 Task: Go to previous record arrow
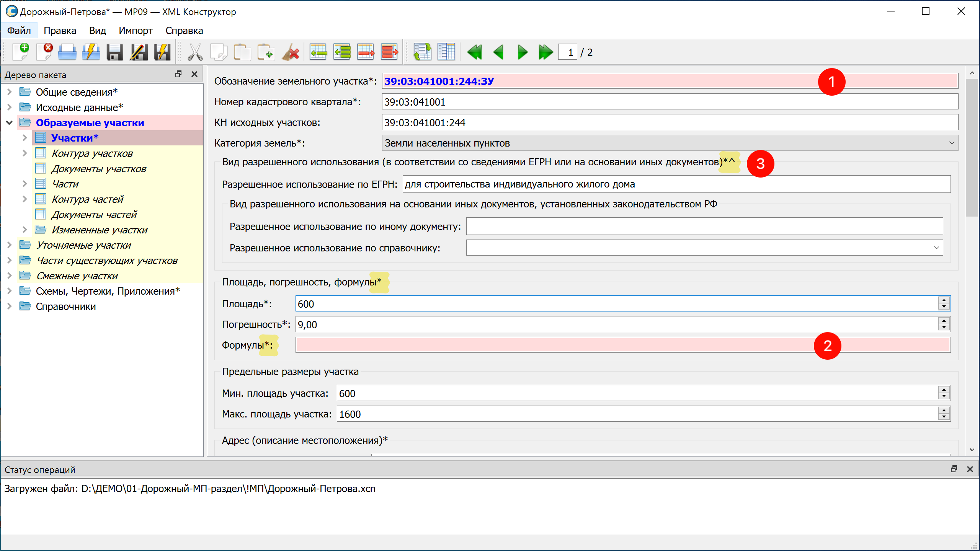click(498, 52)
